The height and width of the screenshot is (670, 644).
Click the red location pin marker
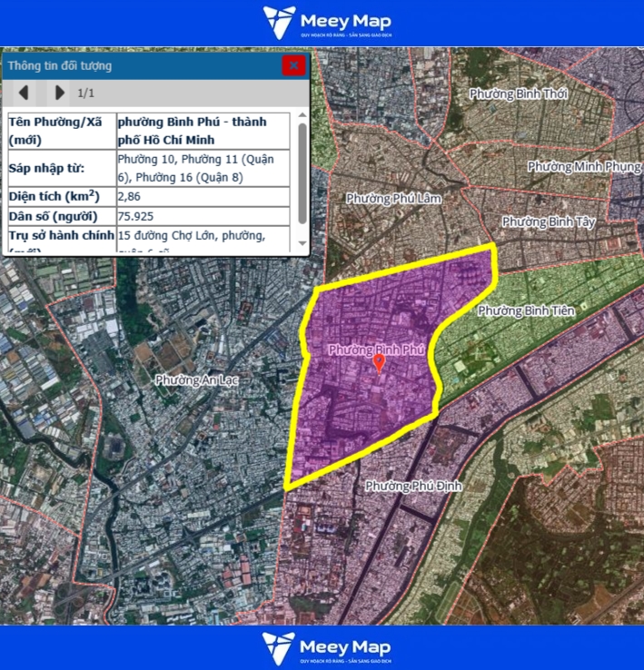pos(380,363)
